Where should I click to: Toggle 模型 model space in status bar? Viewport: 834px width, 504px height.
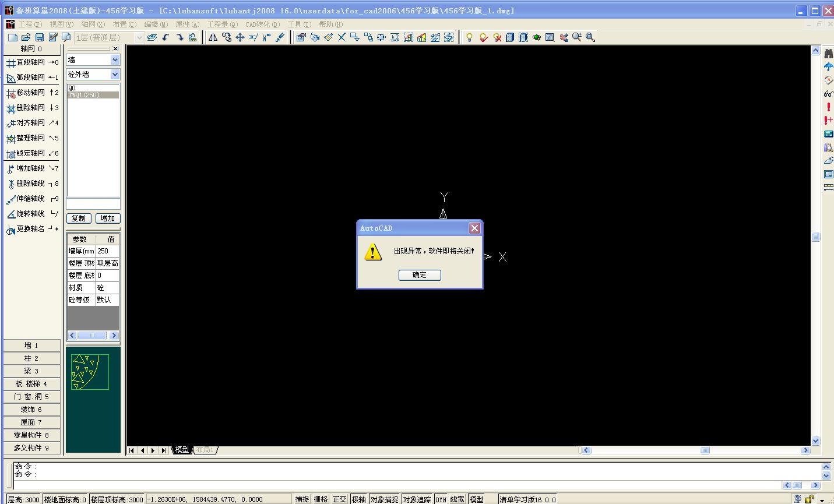point(477,499)
